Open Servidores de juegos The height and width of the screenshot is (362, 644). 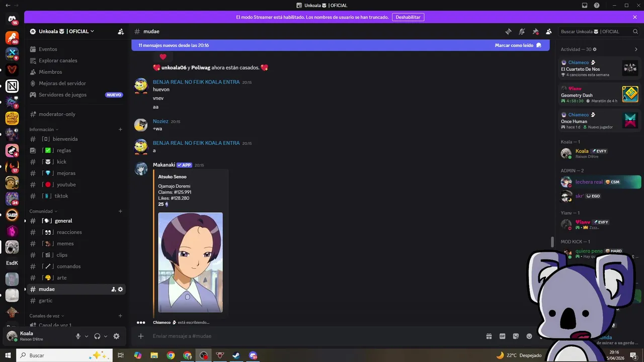75,95
